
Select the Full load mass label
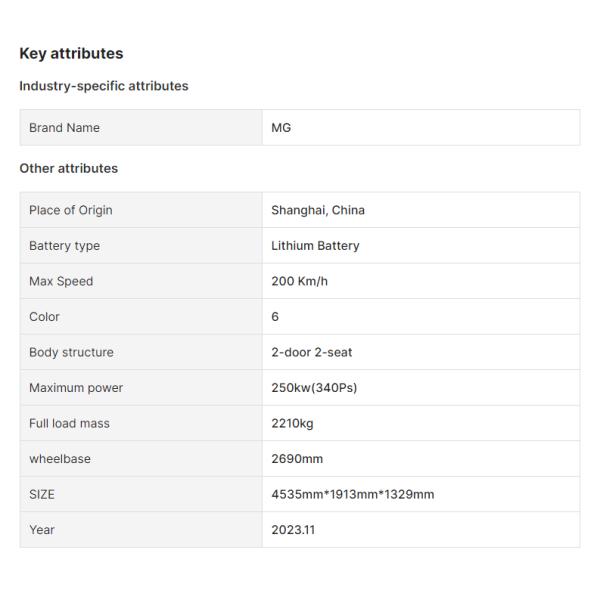click(x=69, y=423)
